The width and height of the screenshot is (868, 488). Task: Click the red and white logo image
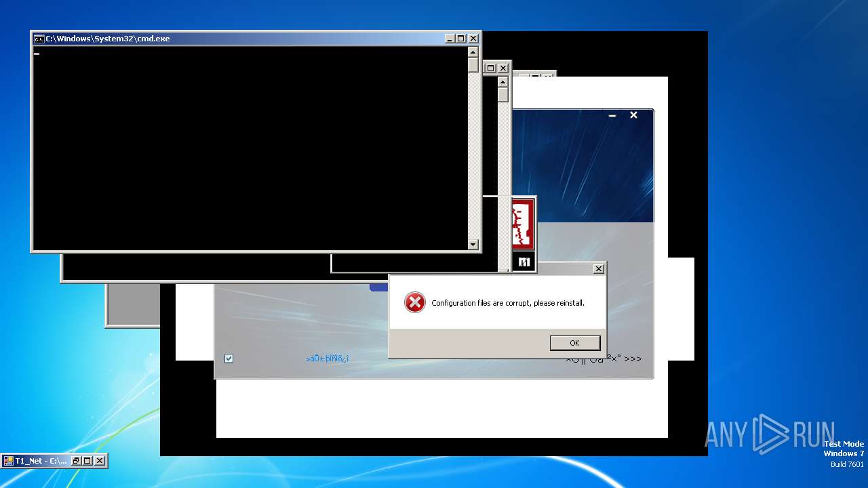(x=524, y=224)
